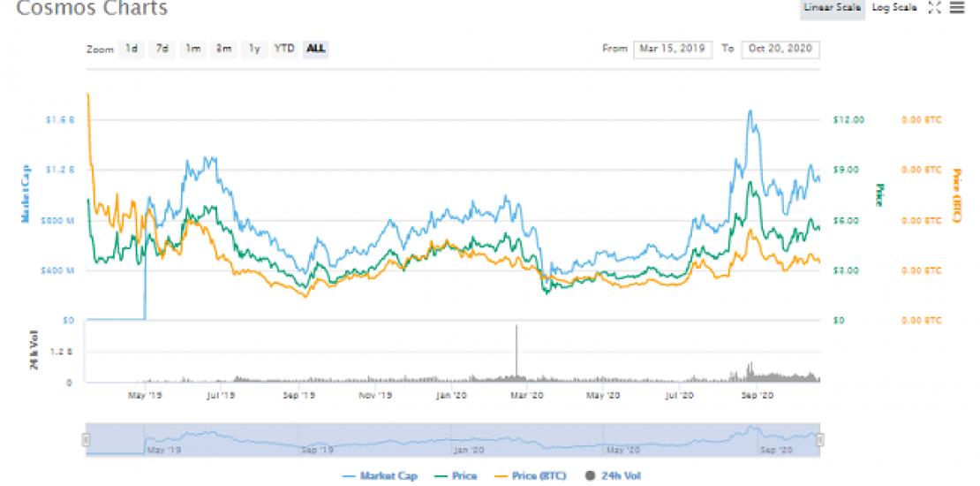Choose the 3m zoom range
Viewport: 980px width, 486px height.
click(x=224, y=49)
